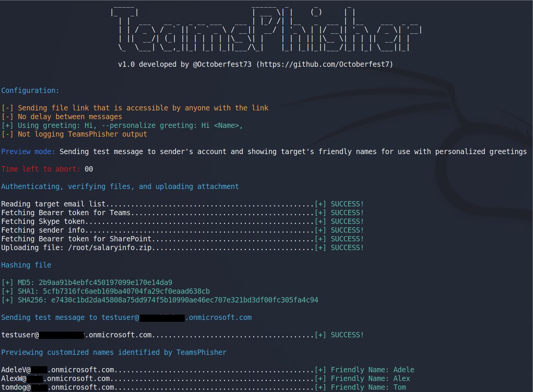Click the SHA256 hash value line
This screenshot has height=392, width=533.
pyautogui.click(x=160, y=300)
